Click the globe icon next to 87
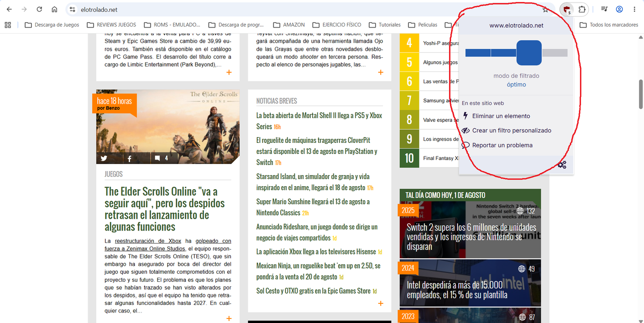644x323 pixels. 522,317
